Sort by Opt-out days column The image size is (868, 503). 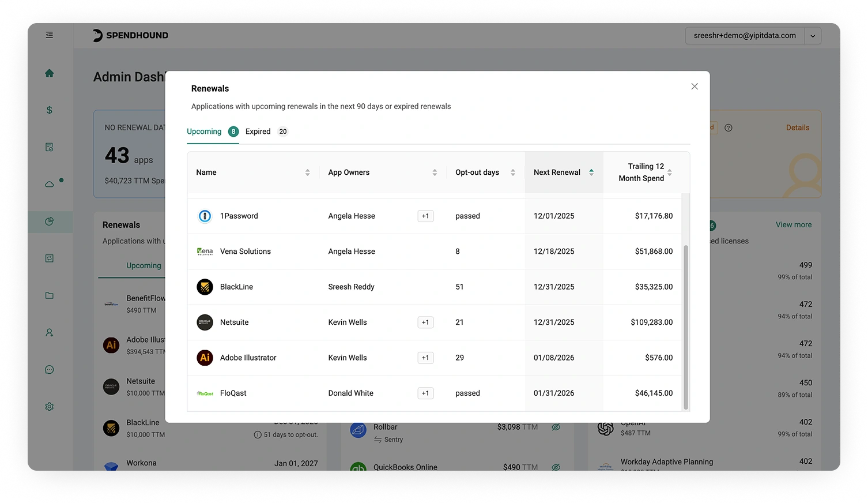click(513, 172)
